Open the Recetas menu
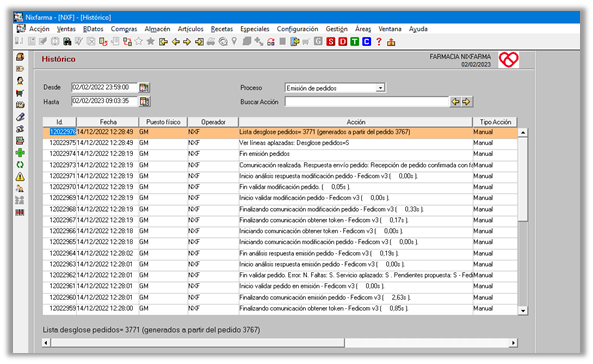The height and width of the screenshot is (364, 593). [222, 29]
